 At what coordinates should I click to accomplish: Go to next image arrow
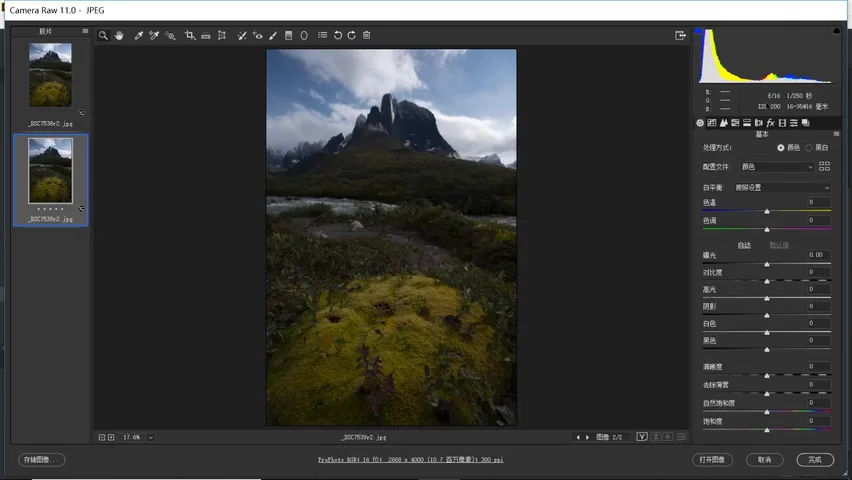587,438
